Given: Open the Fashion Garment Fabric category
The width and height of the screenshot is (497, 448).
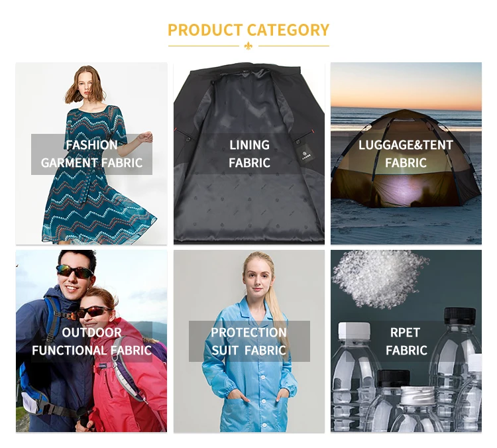Looking at the screenshot, I should coord(91,154).
